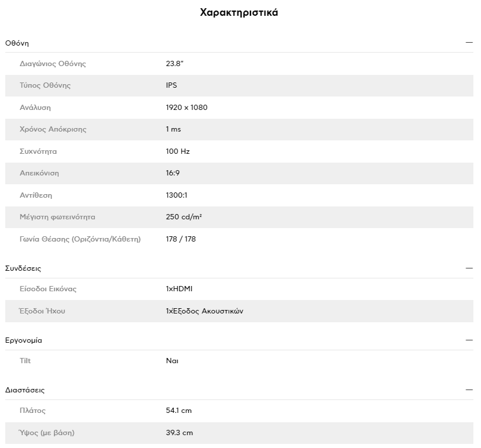Click the Εργονομία section header
This screenshot has width=481, height=448.
click(x=239, y=340)
